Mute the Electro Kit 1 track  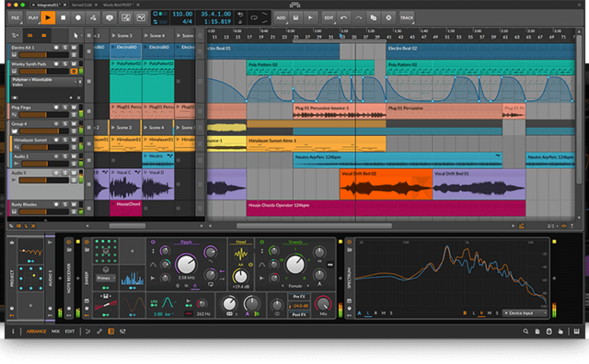74,48
